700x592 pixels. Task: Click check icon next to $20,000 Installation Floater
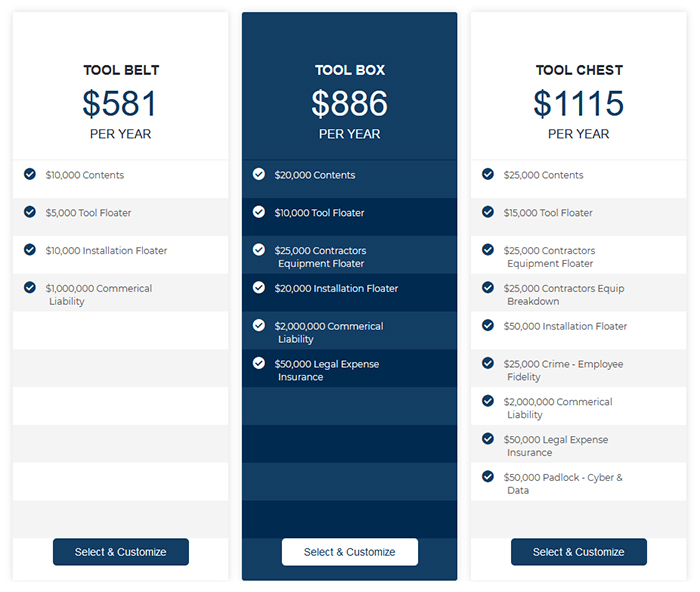pos(259,288)
